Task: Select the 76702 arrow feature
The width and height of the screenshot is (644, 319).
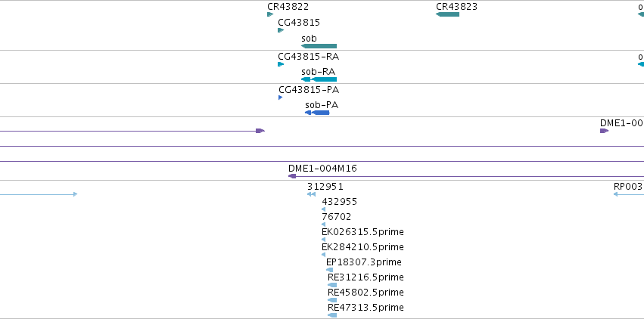Action: point(324,225)
